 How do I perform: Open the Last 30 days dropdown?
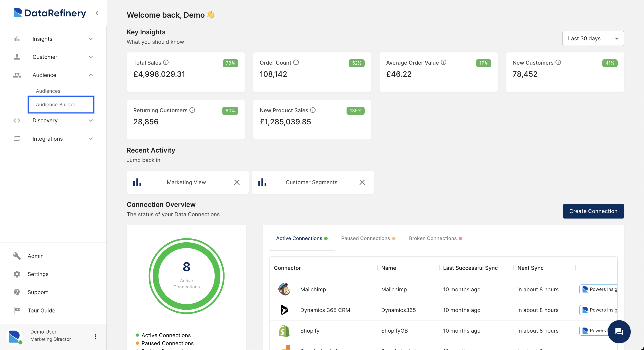pos(593,38)
